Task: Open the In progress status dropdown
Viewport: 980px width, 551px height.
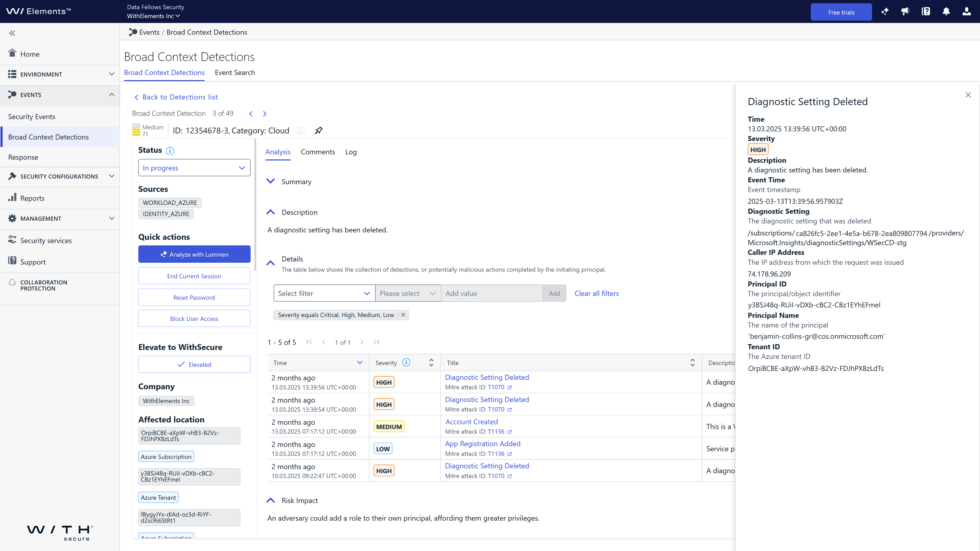Action: click(x=194, y=168)
